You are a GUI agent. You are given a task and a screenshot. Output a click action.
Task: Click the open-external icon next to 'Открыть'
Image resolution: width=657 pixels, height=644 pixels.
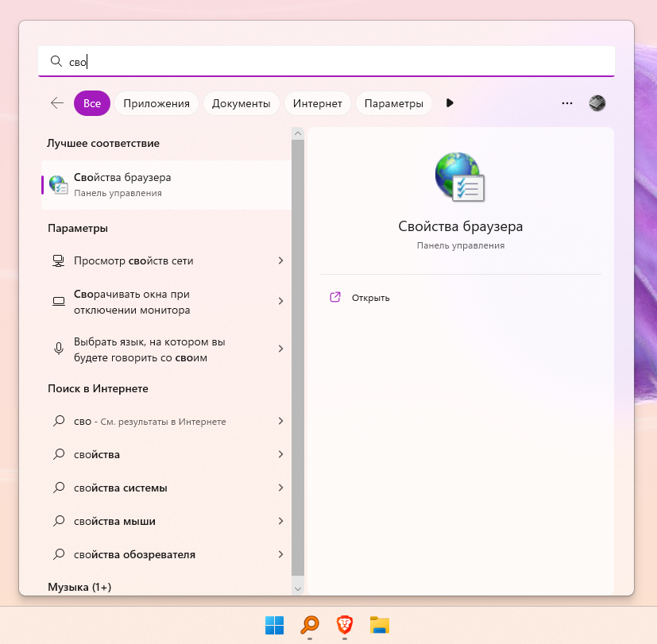335,297
